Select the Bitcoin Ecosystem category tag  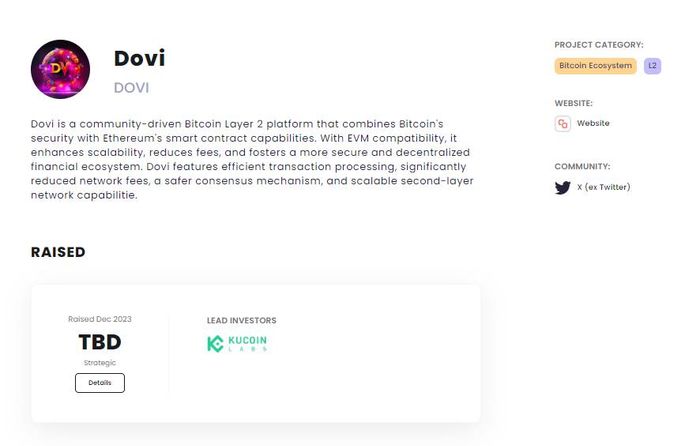pyautogui.click(x=596, y=66)
